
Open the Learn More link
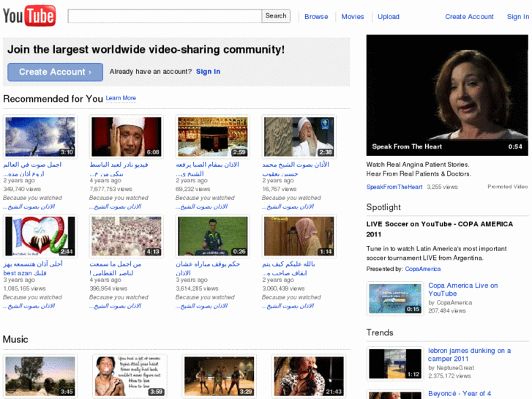point(121,98)
